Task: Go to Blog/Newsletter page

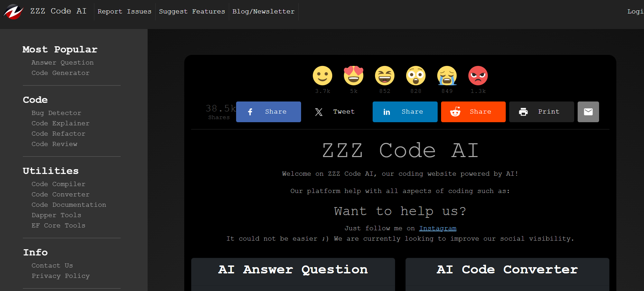Action: coord(263,11)
